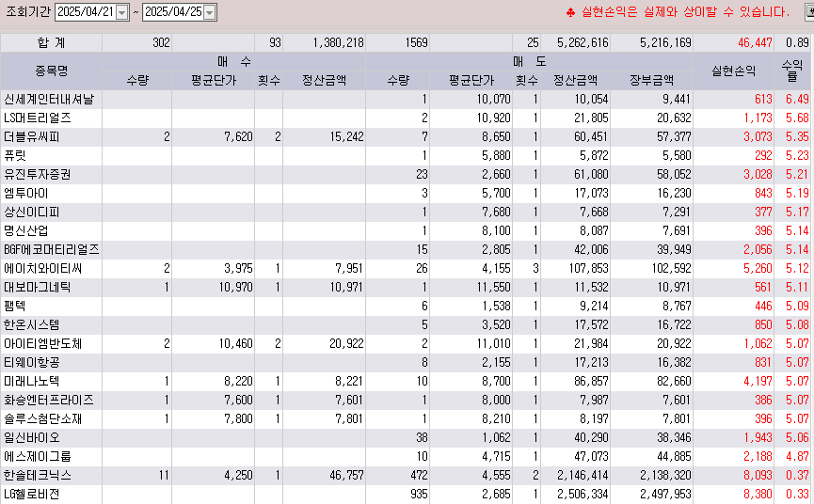Click the 6.49 return for 신세계인터내셔날
Screen dimensions: 814x504
[797, 99]
